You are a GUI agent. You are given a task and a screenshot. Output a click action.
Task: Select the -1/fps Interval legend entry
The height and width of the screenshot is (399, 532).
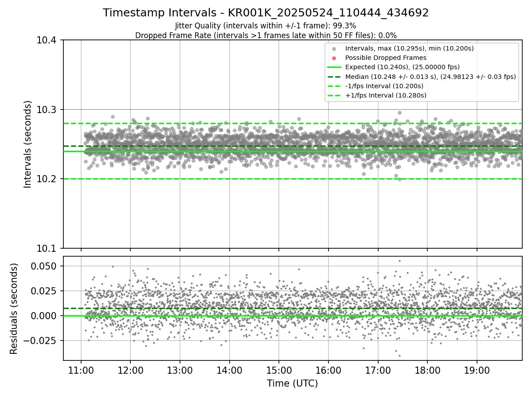click(384, 86)
